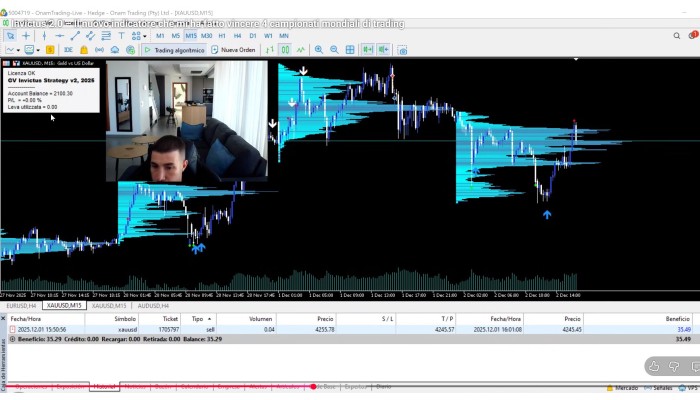Expand the objects shapes dropdown
Screen dimensions: 700x400
[144, 36]
